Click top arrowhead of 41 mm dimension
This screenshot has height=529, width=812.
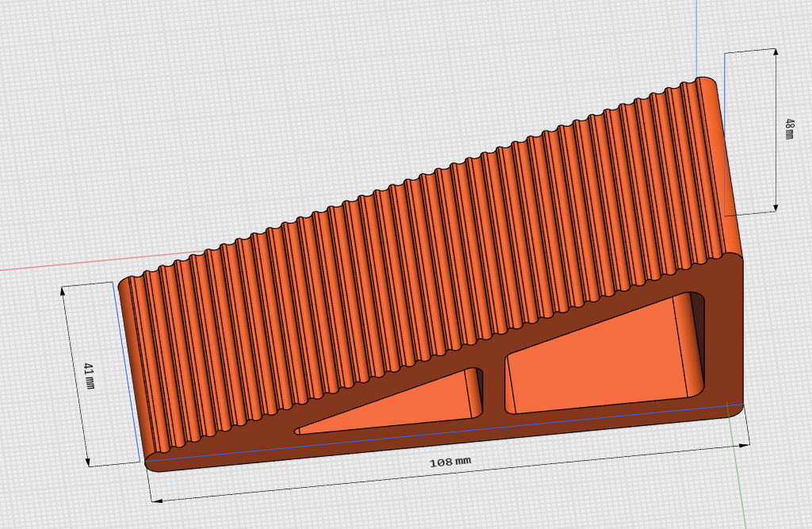coord(63,290)
